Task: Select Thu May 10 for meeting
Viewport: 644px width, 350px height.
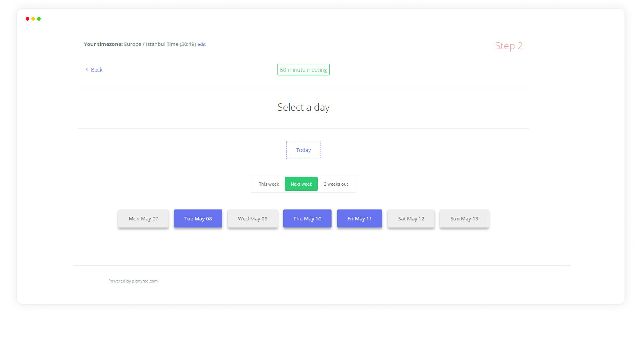Action: (x=307, y=219)
